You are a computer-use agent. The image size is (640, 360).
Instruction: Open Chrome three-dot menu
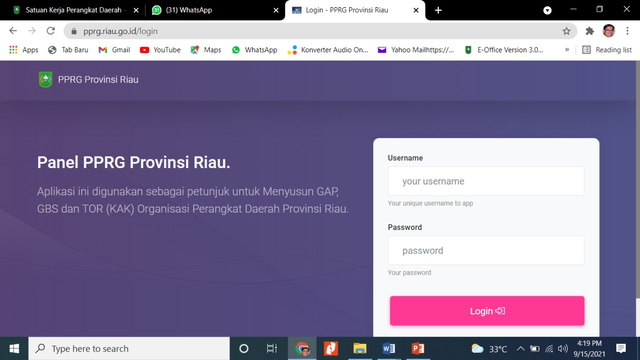pos(627,31)
